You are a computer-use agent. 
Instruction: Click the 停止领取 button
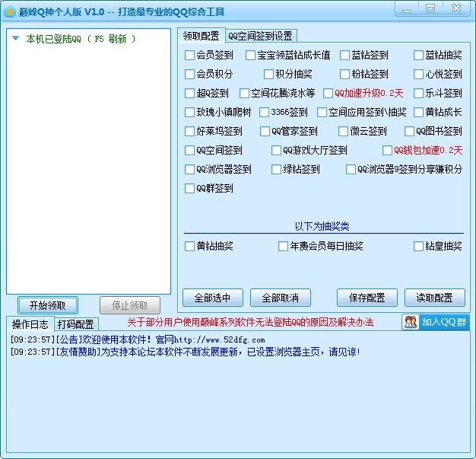[130, 305]
